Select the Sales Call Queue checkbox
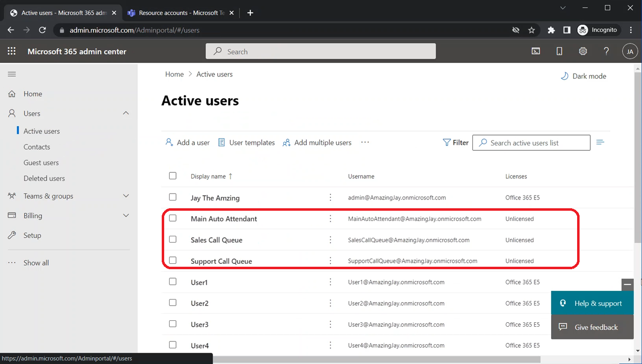The height and width of the screenshot is (364, 642). [x=173, y=239]
